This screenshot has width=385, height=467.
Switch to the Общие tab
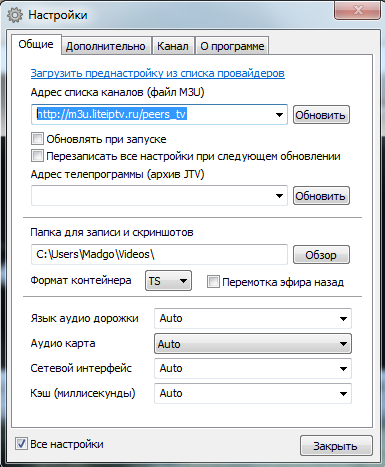[36, 44]
